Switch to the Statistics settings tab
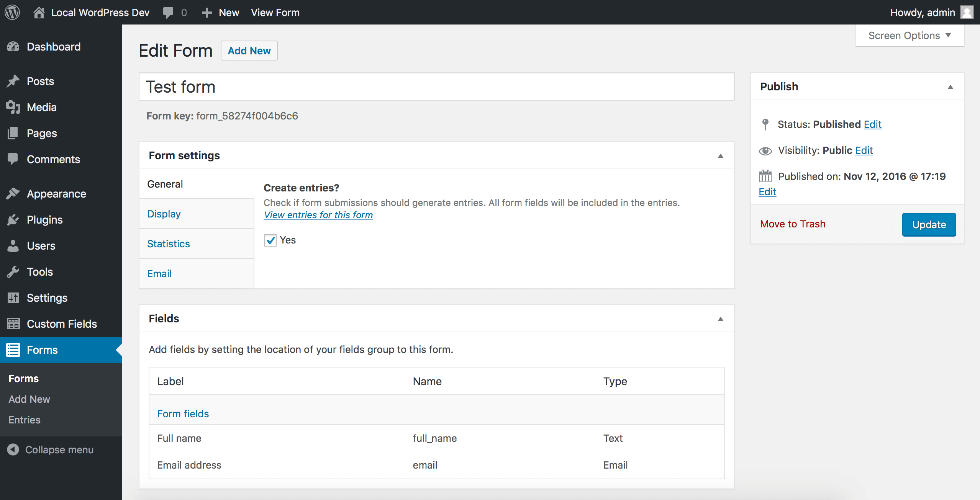The height and width of the screenshot is (500, 980). [x=197, y=244]
